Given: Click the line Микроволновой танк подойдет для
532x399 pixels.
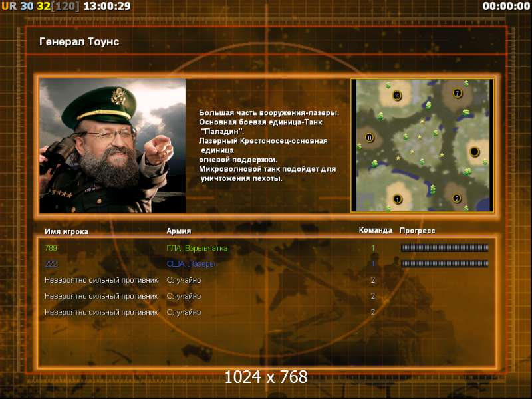Looking at the screenshot, I should coord(267,169).
